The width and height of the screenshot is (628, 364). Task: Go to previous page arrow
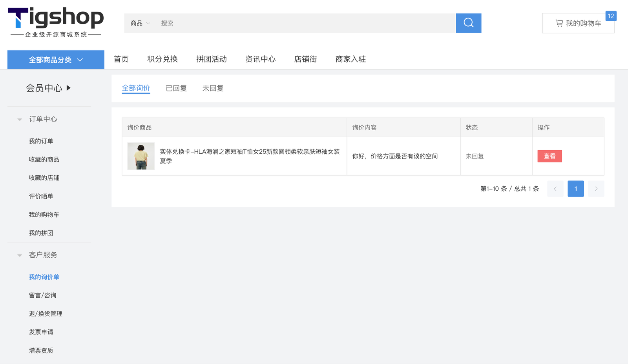click(555, 189)
